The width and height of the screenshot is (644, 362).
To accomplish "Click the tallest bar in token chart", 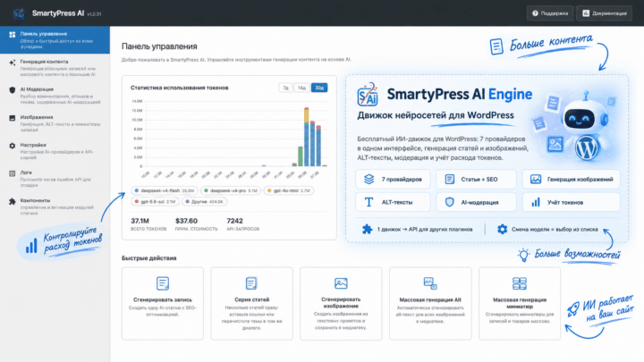I will point(307,137).
